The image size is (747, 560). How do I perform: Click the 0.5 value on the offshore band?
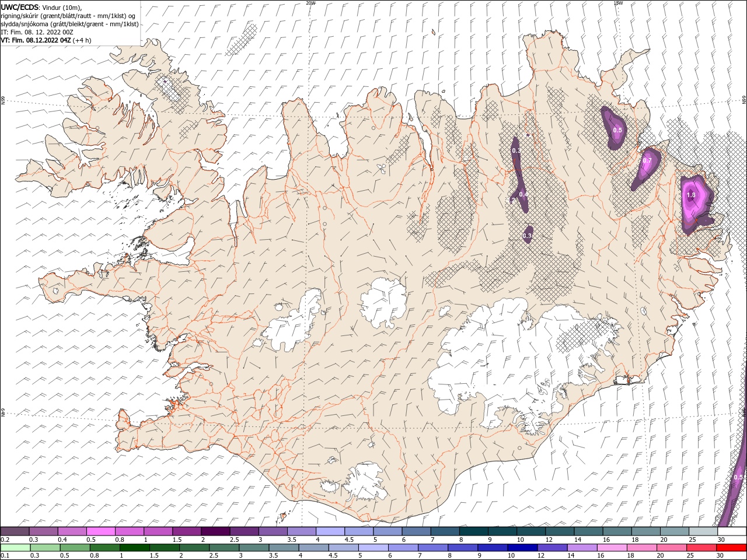point(738,477)
